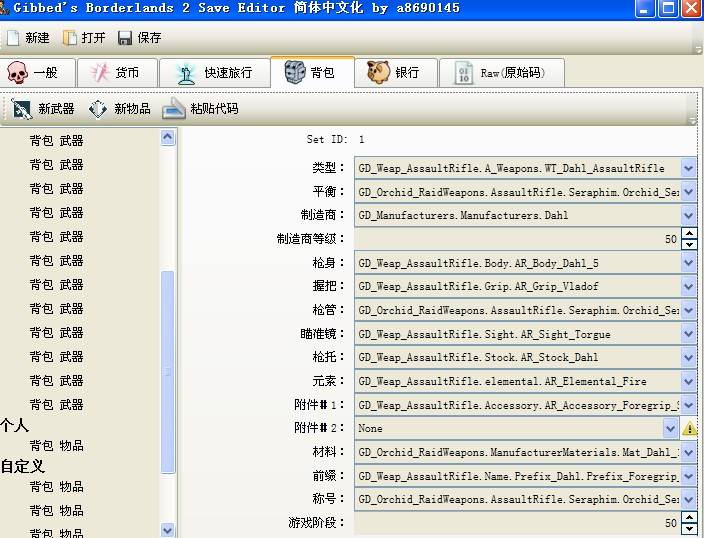Expand the 元素 elemental dropdown arrow
The height and width of the screenshot is (538, 704).
point(688,381)
